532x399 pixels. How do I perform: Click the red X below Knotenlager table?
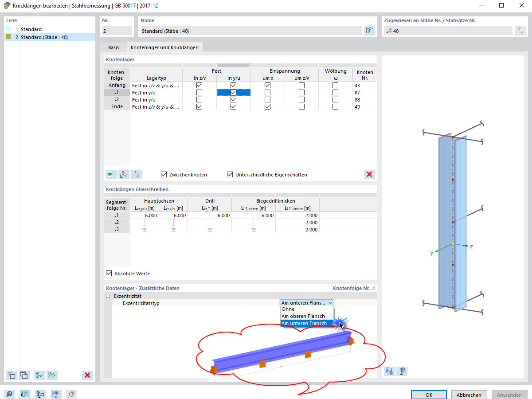pyautogui.click(x=369, y=174)
